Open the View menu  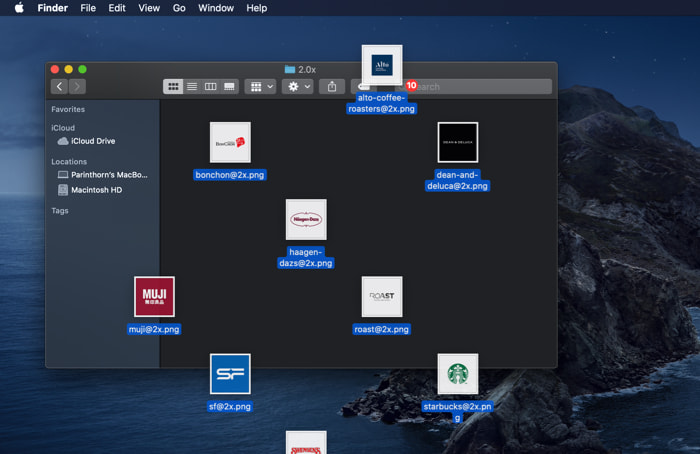click(x=149, y=8)
